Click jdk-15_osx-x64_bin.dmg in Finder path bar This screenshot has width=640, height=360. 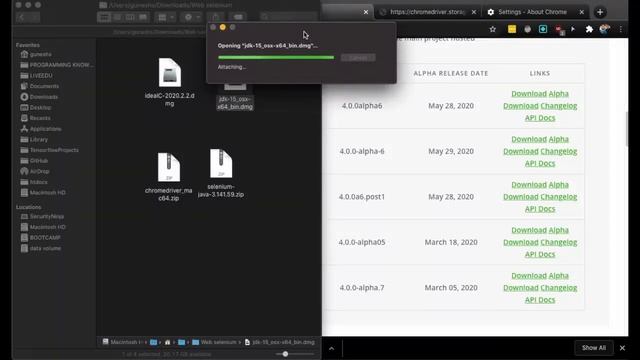pos(280,342)
